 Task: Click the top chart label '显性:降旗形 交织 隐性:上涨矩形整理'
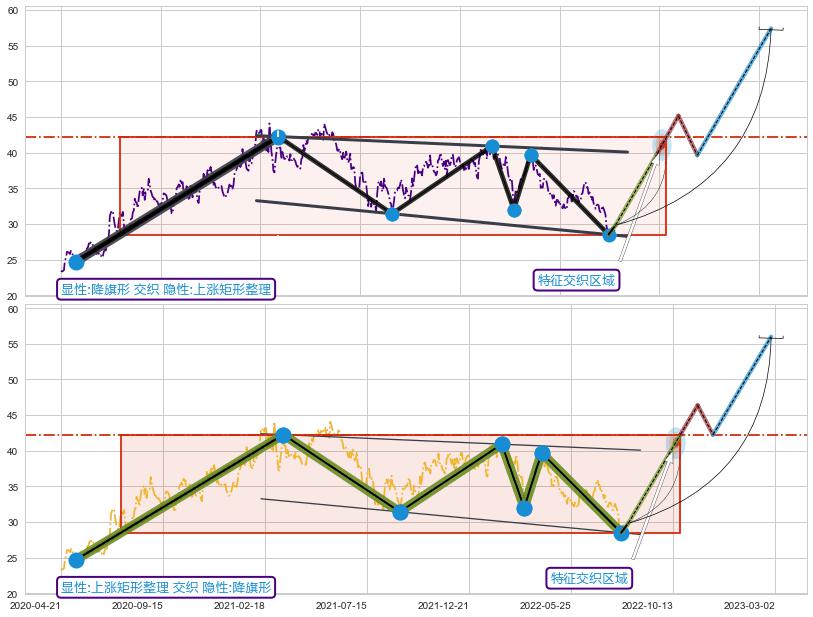(165, 289)
